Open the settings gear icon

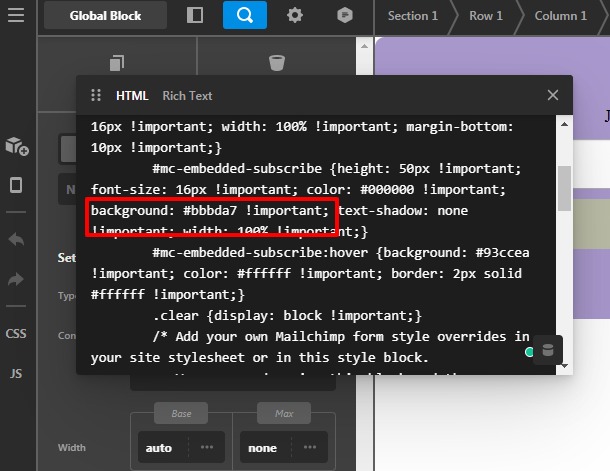click(x=294, y=15)
